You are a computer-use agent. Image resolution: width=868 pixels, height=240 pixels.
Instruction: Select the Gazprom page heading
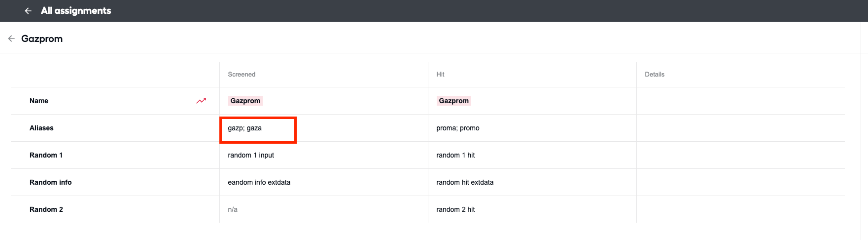(x=42, y=39)
